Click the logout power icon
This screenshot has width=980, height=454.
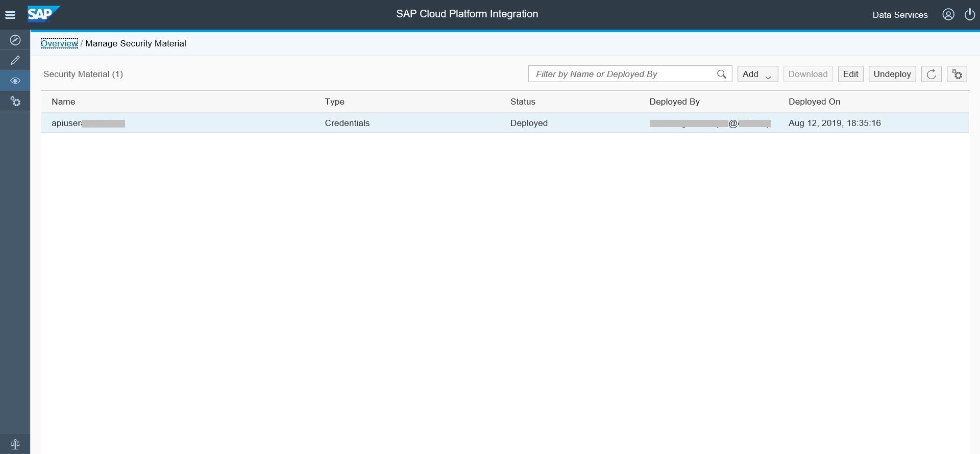(970, 14)
